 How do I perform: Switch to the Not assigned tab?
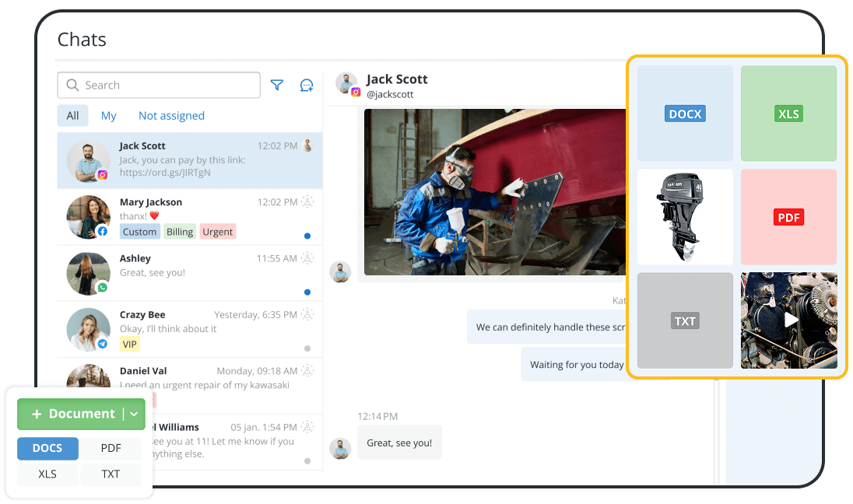(x=171, y=115)
